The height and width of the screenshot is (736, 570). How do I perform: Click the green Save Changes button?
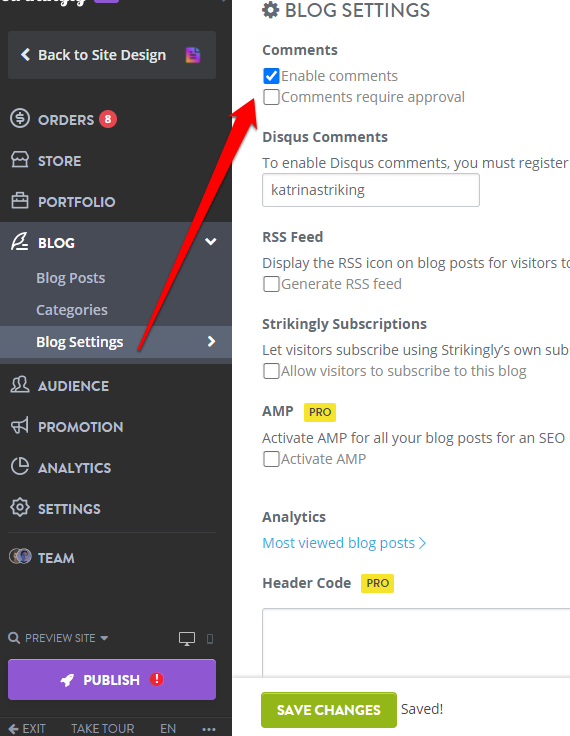[x=329, y=710]
